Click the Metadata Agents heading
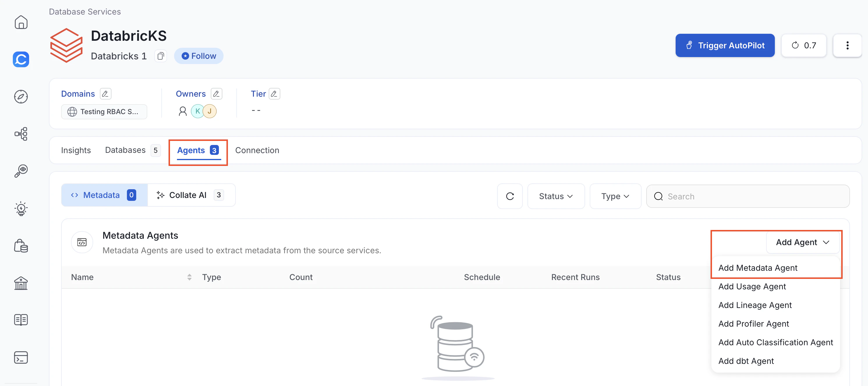This screenshot has height=386, width=868. point(140,235)
